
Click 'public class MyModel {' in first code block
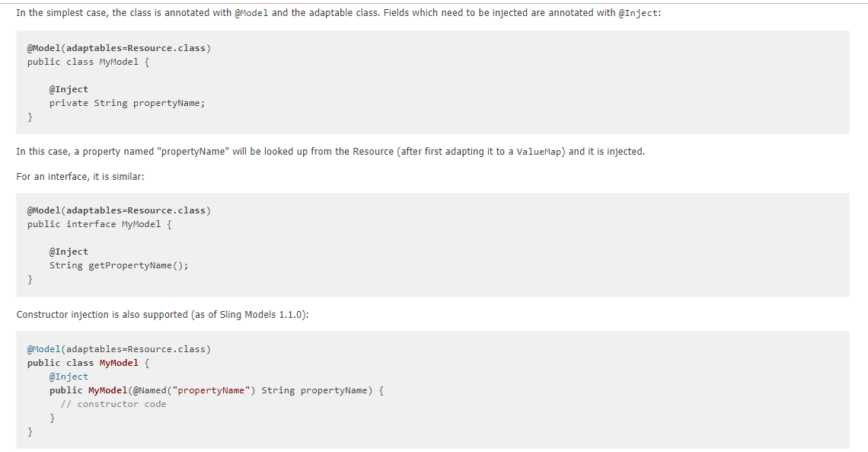[88, 62]
